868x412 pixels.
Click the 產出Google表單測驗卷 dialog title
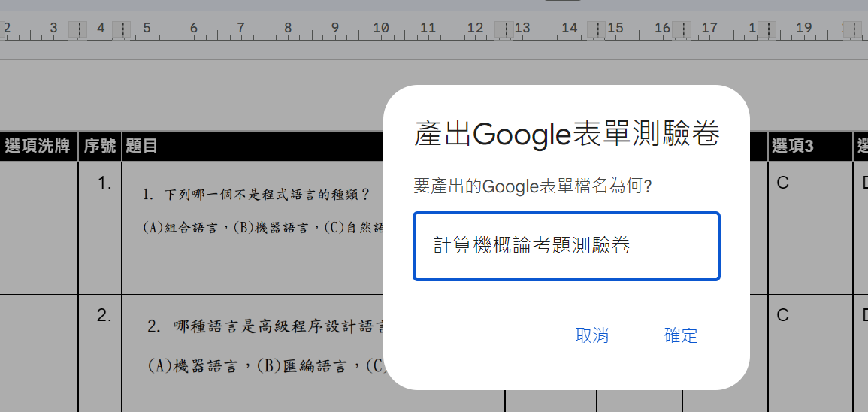[567, 135]
